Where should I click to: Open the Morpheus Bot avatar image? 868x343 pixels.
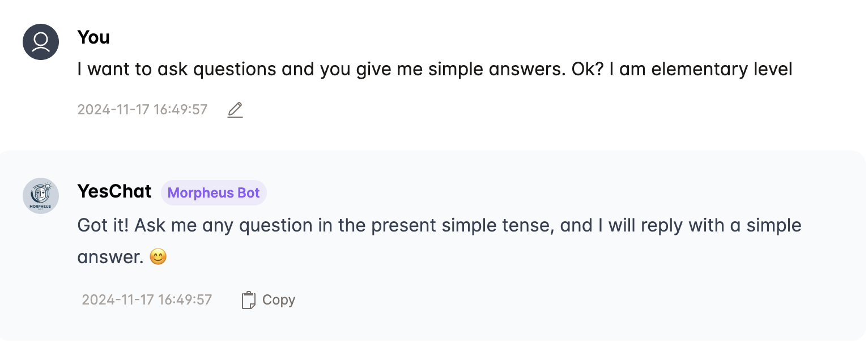click(x=41, y=196)
